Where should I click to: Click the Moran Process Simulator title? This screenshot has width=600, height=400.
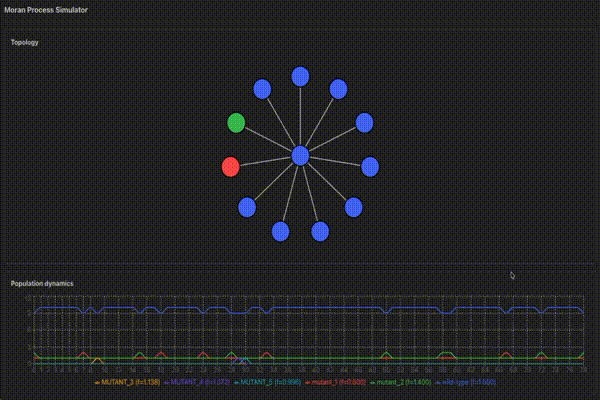(46, 10)
